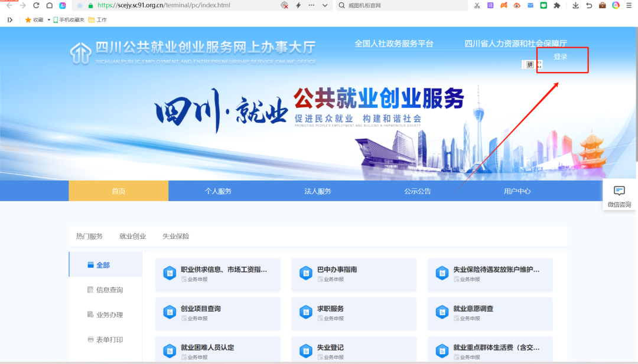This screenshot has height=364, width=638.
Task: Open the 法人服务 navigation tab
Action: (x=318, y=191)
